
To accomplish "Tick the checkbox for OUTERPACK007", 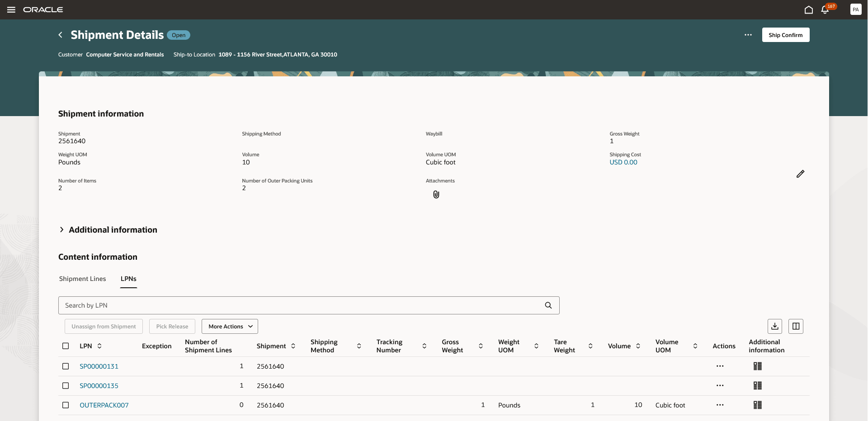I will click(66, 405).
